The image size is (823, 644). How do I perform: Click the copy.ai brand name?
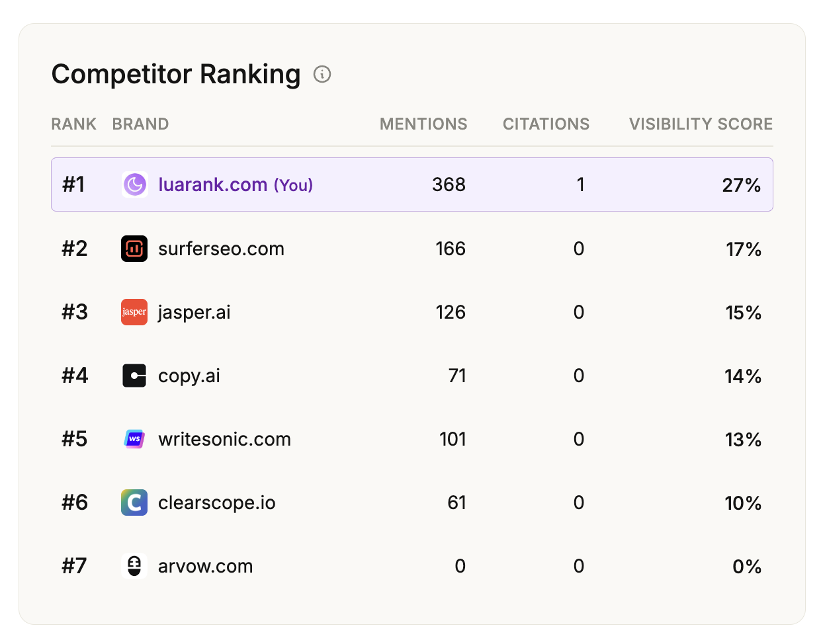pos(189,376)
